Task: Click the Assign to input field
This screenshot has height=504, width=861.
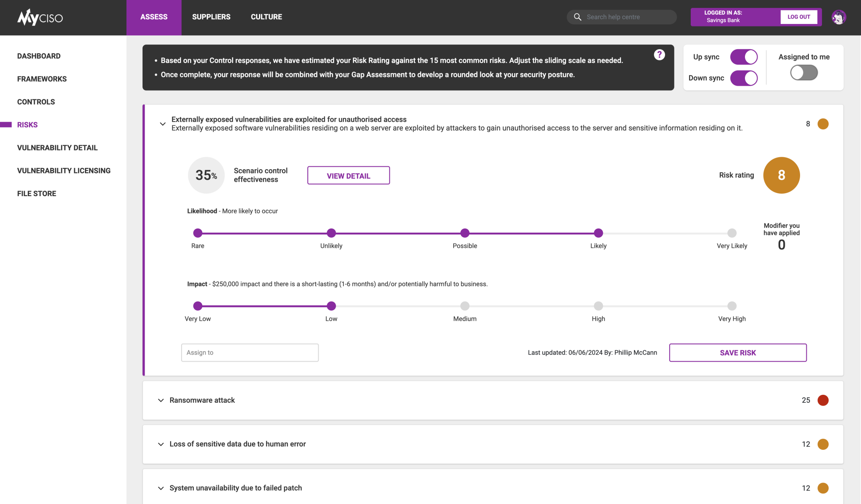Action: coord(250,353)
